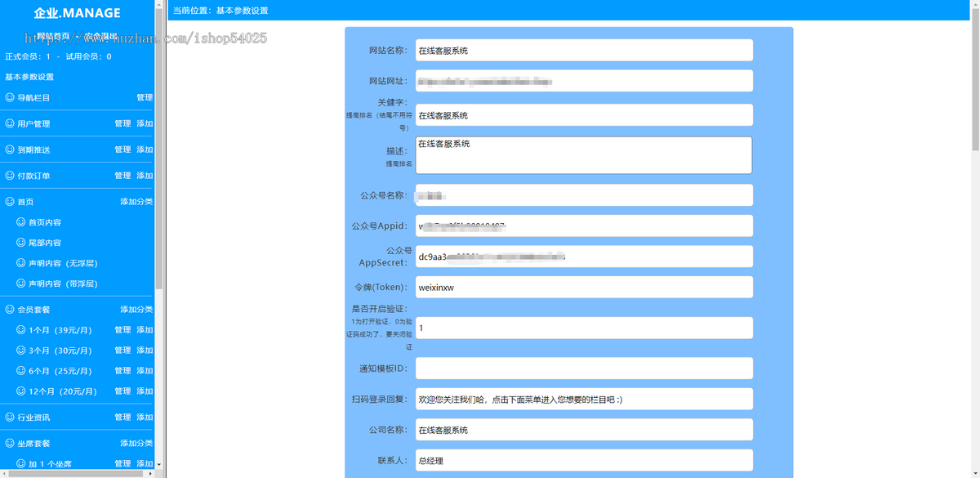Click the 描述 textarea
This screenshot has height=478, width=980.
[x=584, y=155]
